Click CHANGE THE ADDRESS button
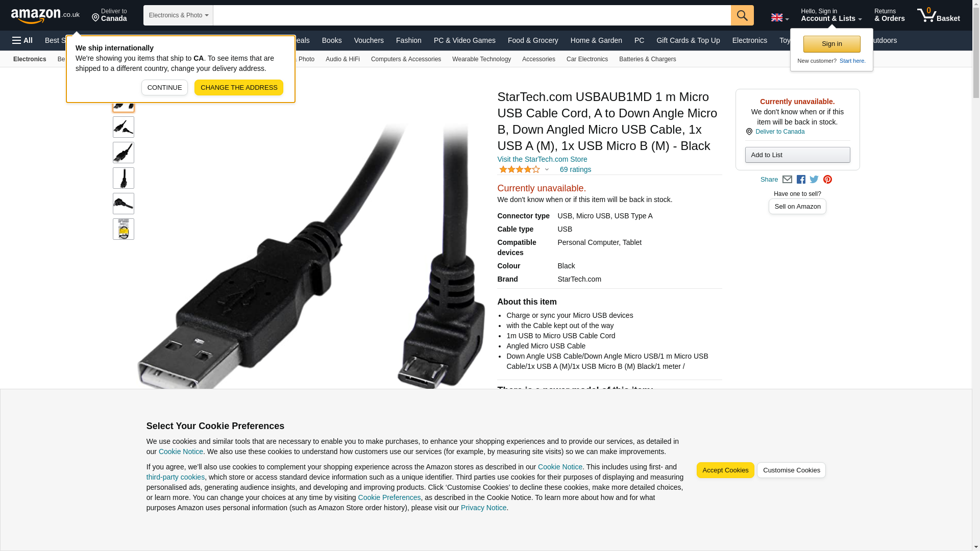The width and height of the screenshot is (980, 551). (x=239, y=88)
